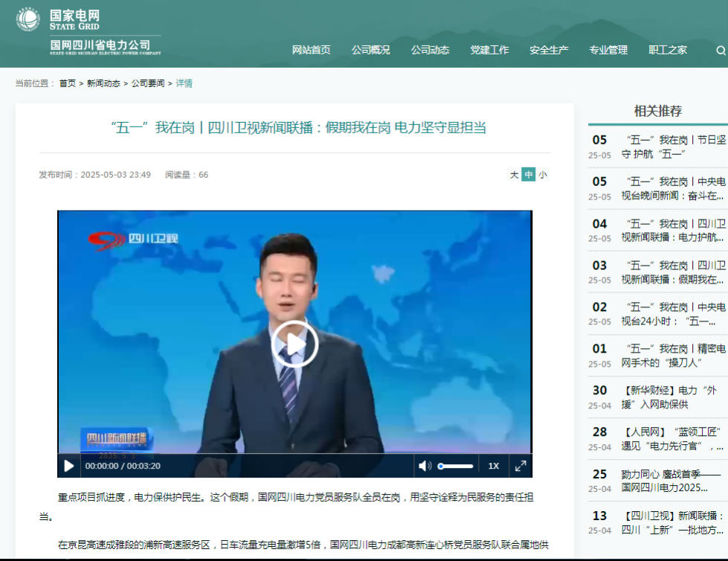Open related article 节日坚守 护航“五一”
Viewport: 728px width, 561px height.
click(x=674, y=147)
